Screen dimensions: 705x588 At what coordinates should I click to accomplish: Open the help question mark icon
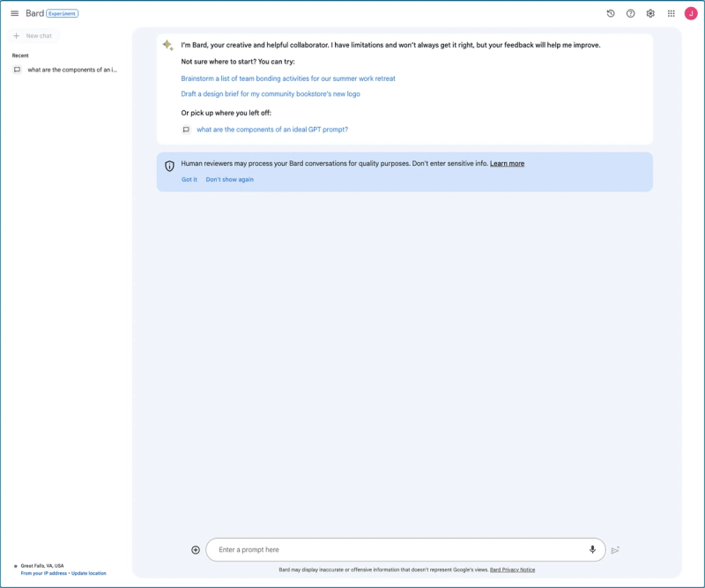[x=630, y=13]
